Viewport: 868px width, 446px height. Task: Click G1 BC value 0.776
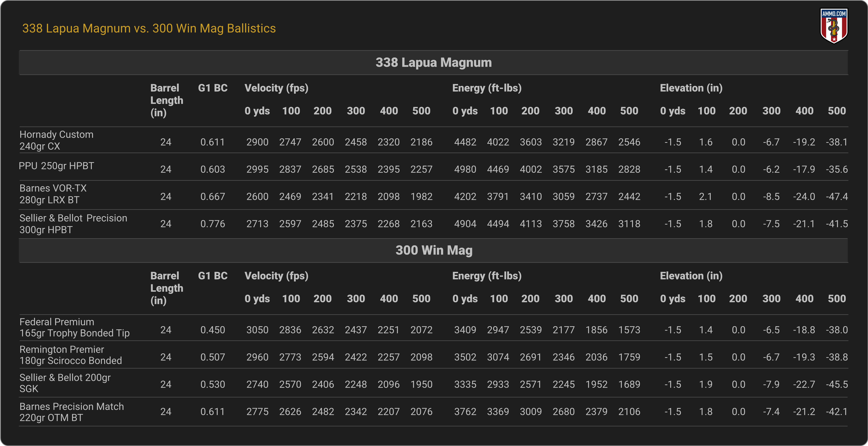[x=213, y=224]
